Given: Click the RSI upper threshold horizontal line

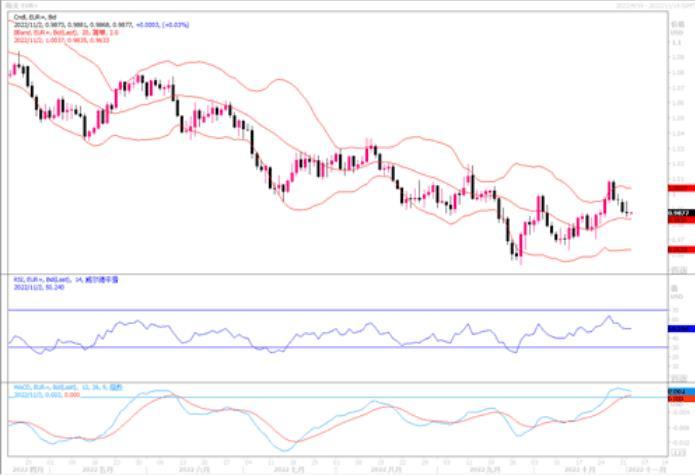Looking at the screenshot, I should coord(300,310).
